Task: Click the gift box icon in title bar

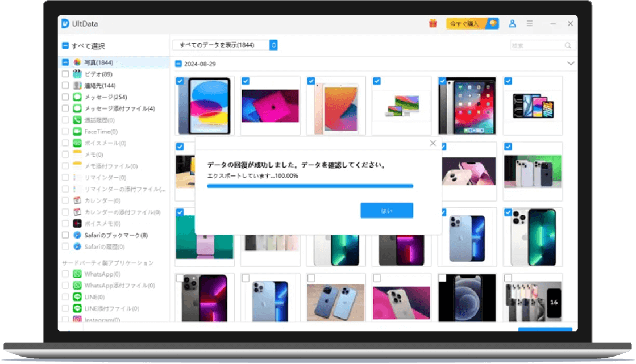Action: (433, 24)
